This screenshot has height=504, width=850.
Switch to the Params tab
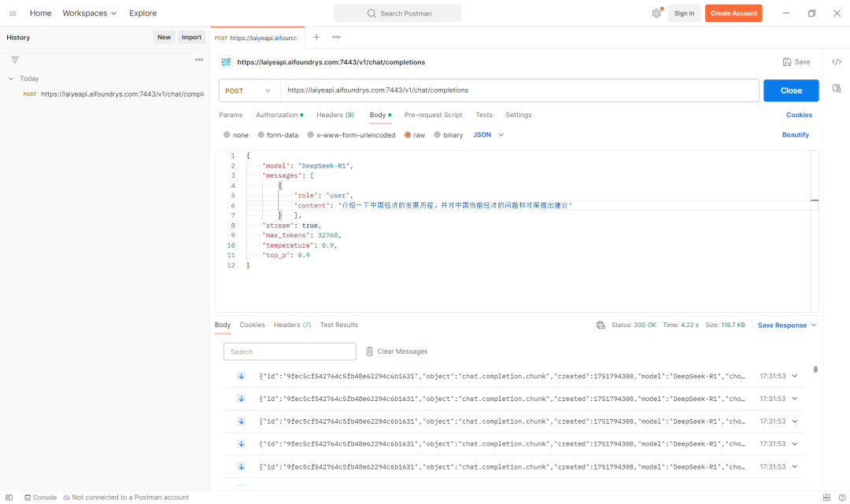coord(231,115)
